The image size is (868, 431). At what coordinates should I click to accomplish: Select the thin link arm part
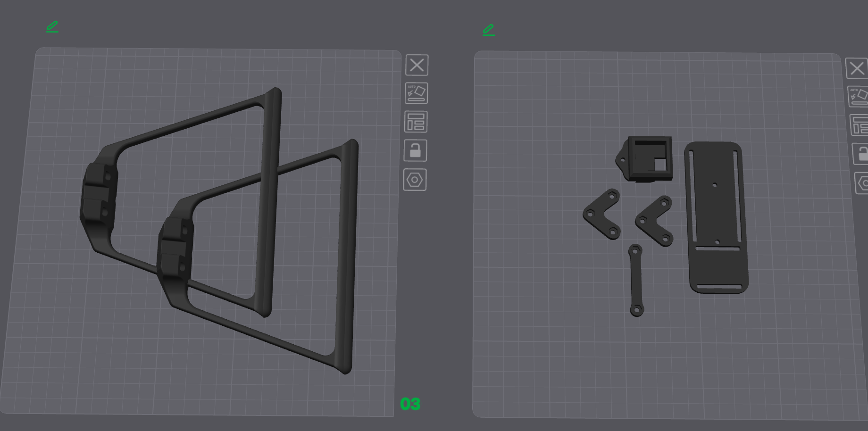tap(637, 278)
